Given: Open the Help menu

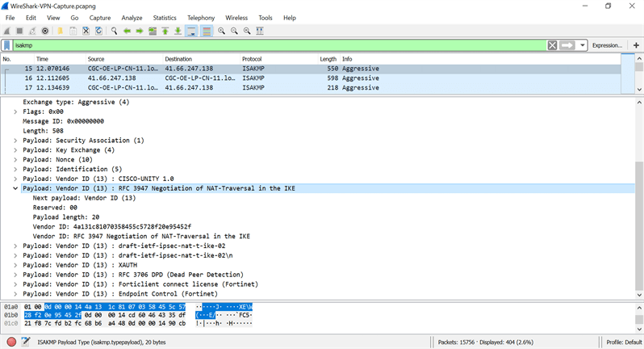Looking at the screenshot, I should 290,18.
